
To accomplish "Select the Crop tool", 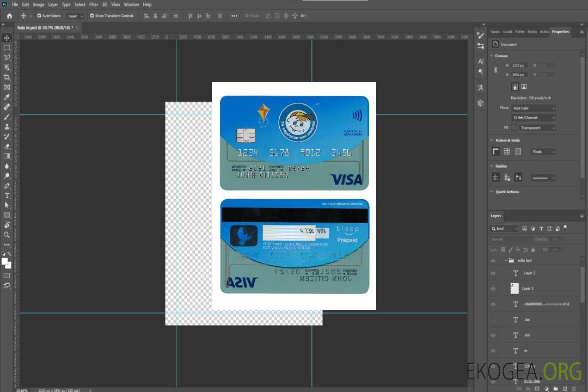I will 7,77.
